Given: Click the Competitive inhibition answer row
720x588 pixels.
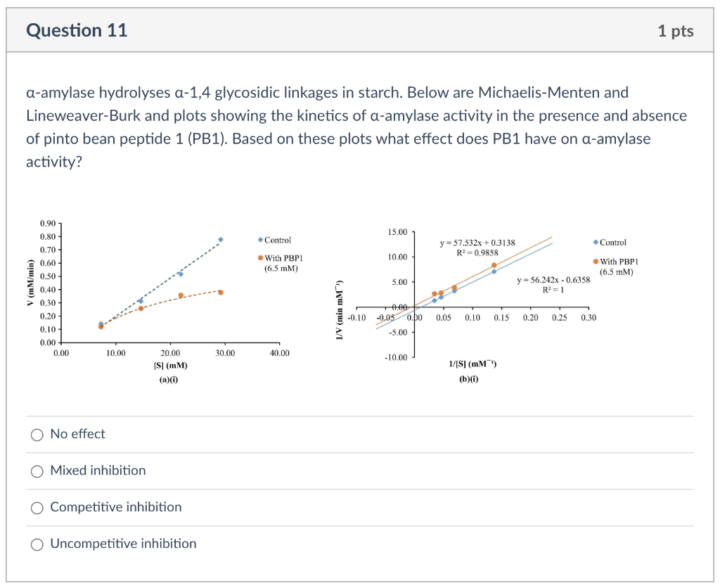Looking at the screenshot, I should coord(37,507).
